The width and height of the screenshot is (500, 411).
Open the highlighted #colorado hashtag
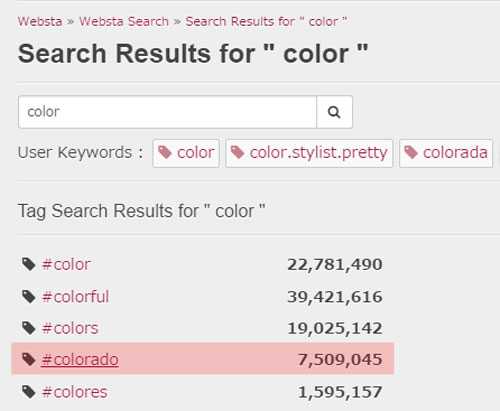point(80,360)
